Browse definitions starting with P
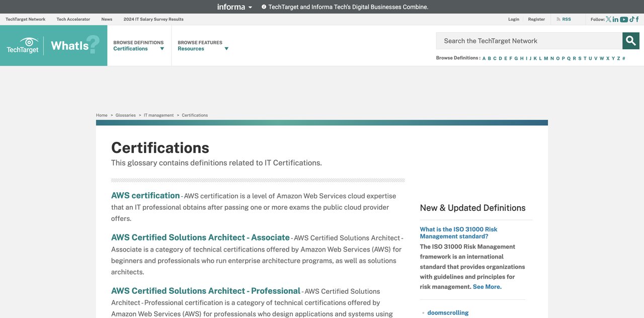Viewport: 644px width, 318px height. pos(563,58)
